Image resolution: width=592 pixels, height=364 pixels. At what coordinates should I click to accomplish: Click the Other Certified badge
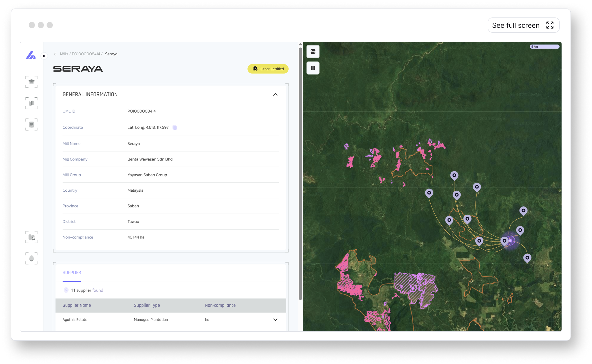point(268,69)
